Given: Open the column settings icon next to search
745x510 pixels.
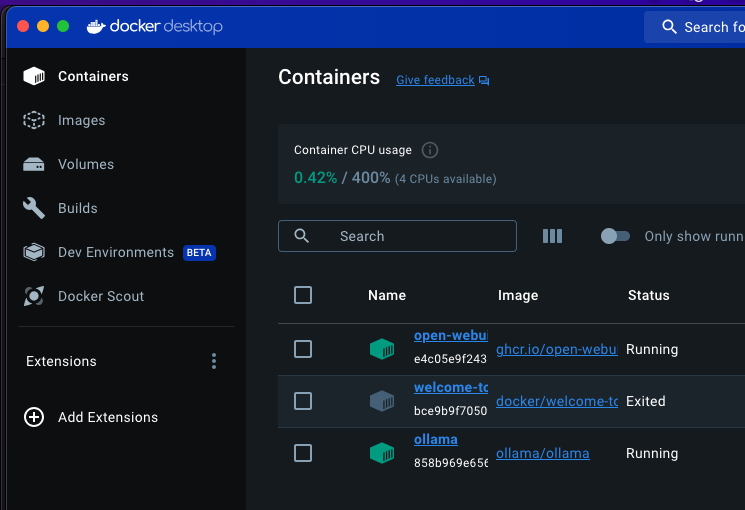Looking at the screenshot, I should [552, 236].
